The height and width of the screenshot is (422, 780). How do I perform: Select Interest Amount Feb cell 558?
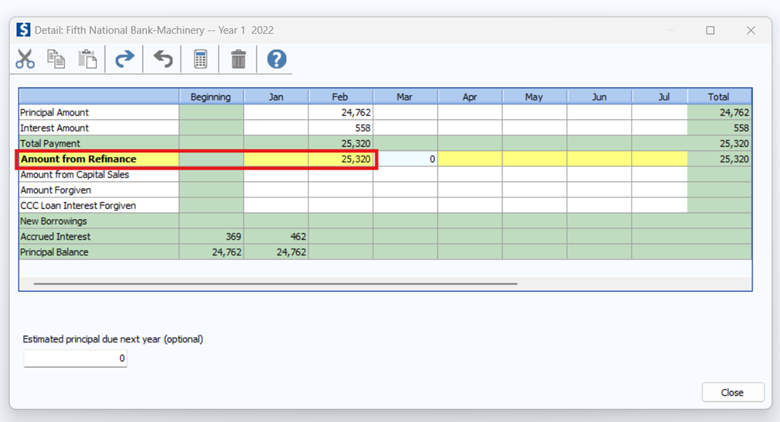tap(341, 128)
